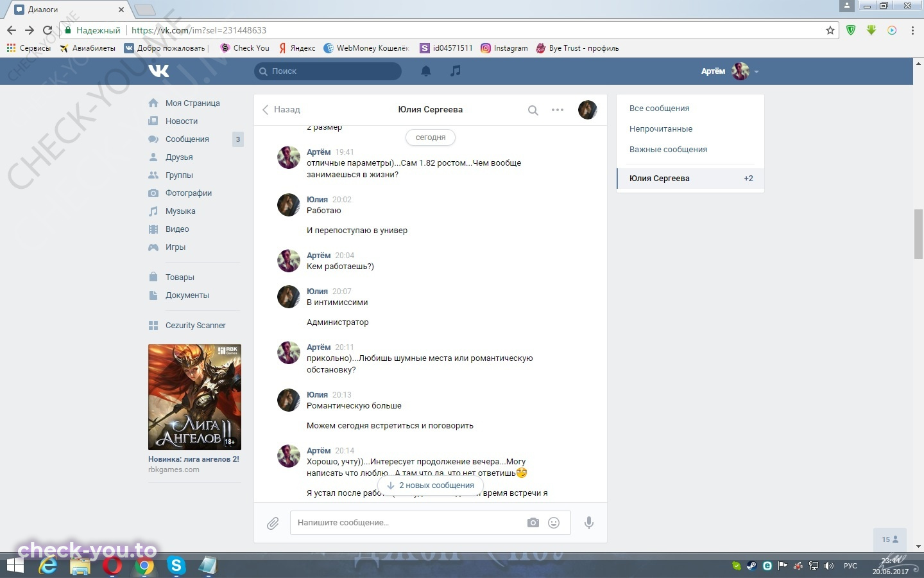
Task: Click the сегодня date label
Action: [431, 137]
